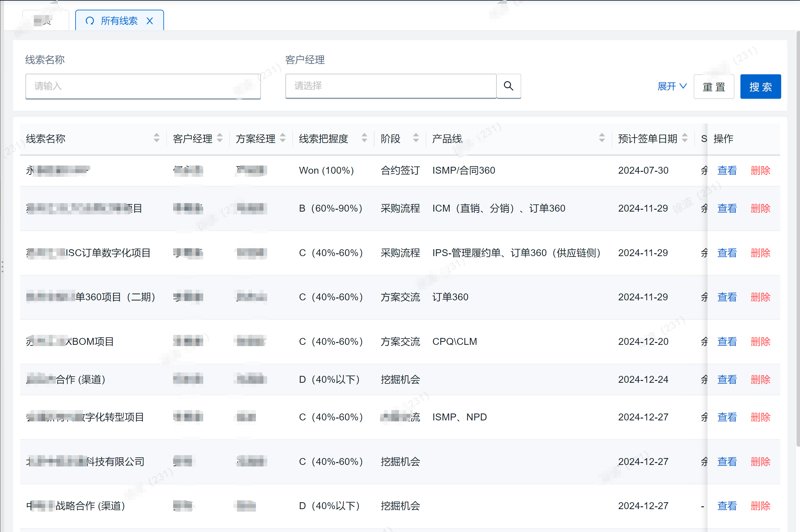This screenshot has height=532, width=800.
Task: Click the B（60%-90%）cell
Action: point(331,208)
